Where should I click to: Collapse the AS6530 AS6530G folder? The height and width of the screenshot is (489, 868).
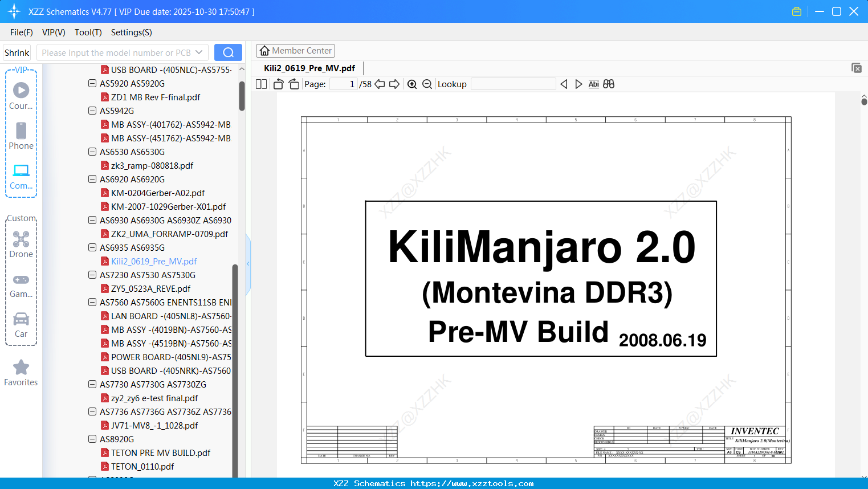[92, 152]
